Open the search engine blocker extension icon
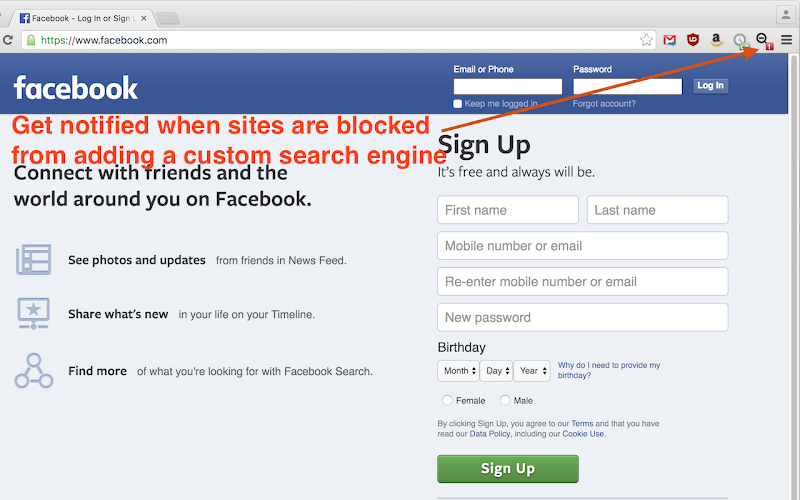800x500 pixels. [764, 40]
